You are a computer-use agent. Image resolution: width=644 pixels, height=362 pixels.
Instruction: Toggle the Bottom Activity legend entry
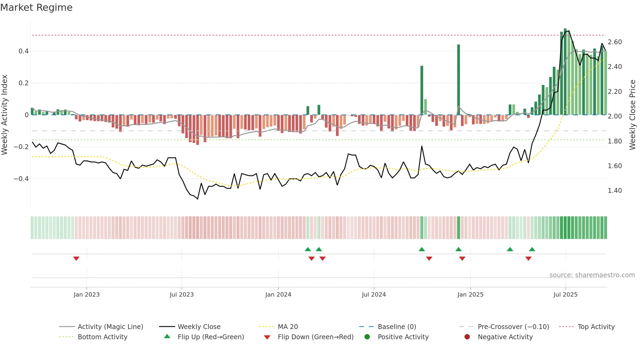click(x=93, y=337)
